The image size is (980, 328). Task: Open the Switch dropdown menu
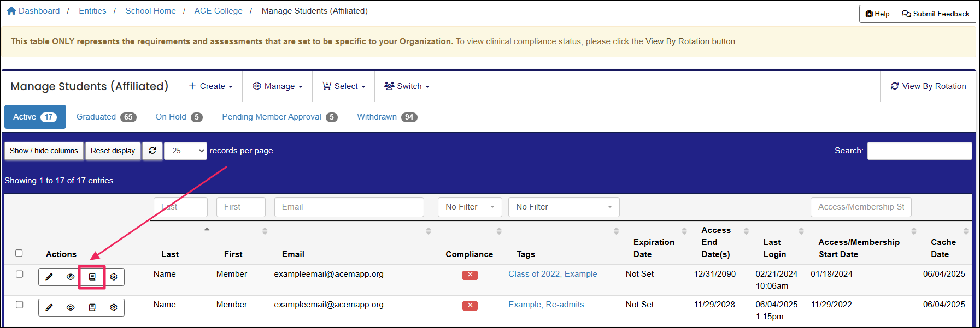pos(407,86)
